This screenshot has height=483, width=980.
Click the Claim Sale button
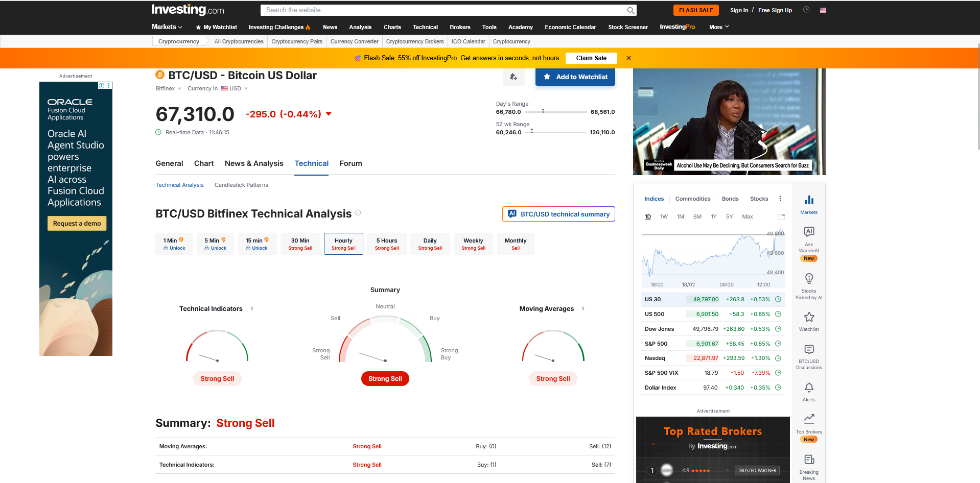tap(591, 58)
